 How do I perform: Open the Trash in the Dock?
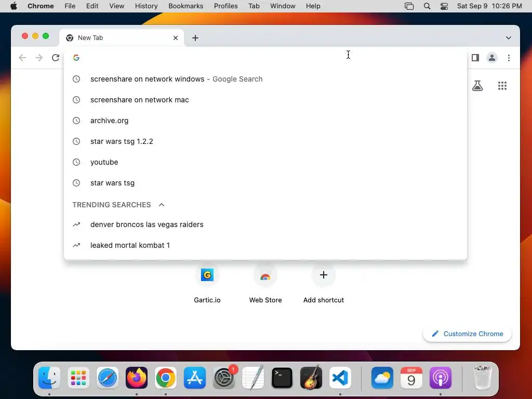click(482, 378)
